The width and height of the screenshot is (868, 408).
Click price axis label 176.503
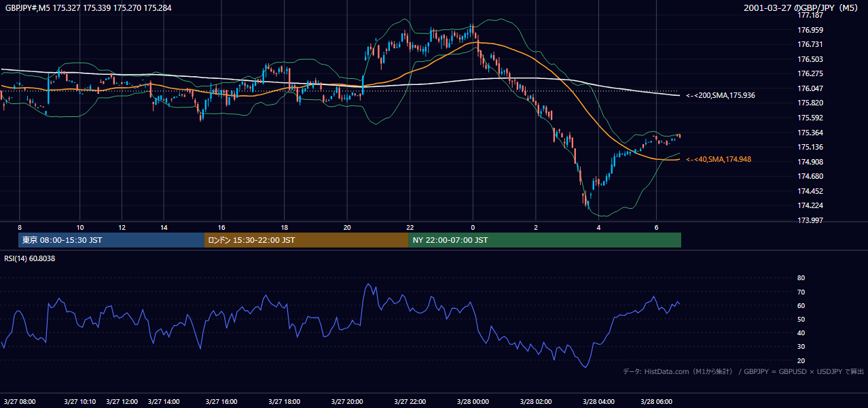[x=810, y=59]
